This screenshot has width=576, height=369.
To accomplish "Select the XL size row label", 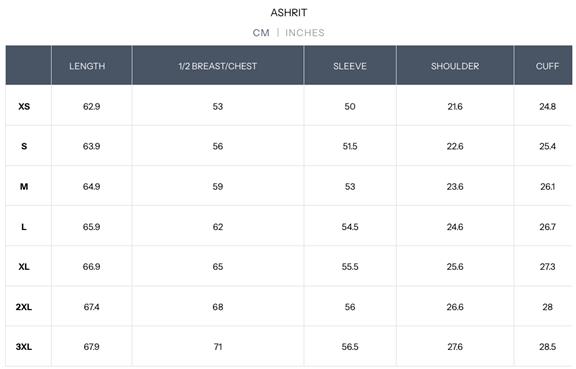I will 24,267.
